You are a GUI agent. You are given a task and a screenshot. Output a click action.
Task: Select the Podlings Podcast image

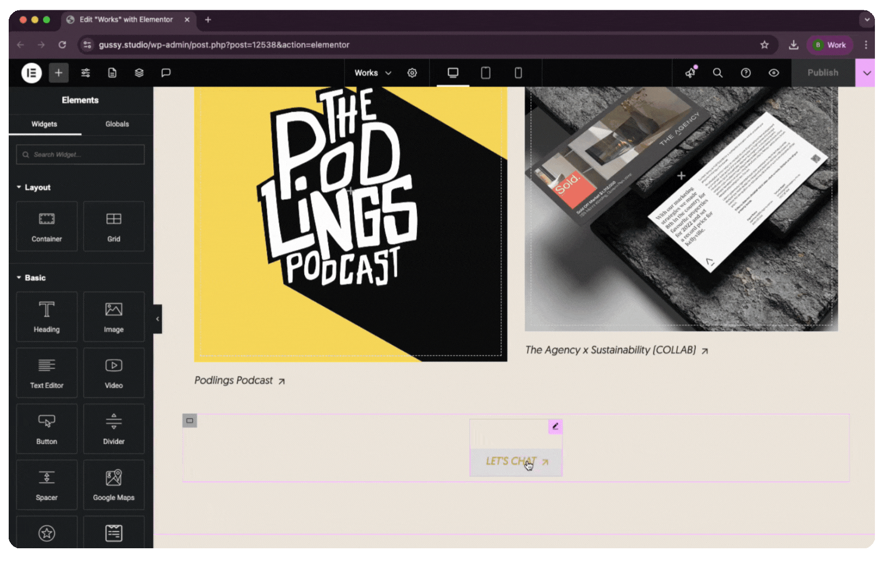pos(351,223)
